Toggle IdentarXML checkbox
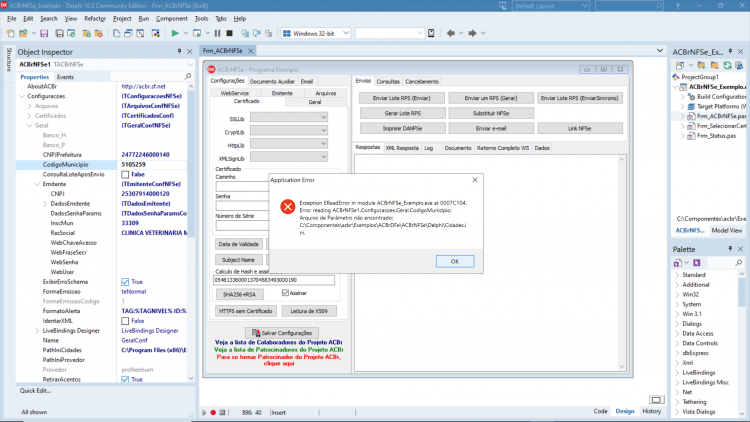This screenshot has height=422, width=750. click(125, 321)
